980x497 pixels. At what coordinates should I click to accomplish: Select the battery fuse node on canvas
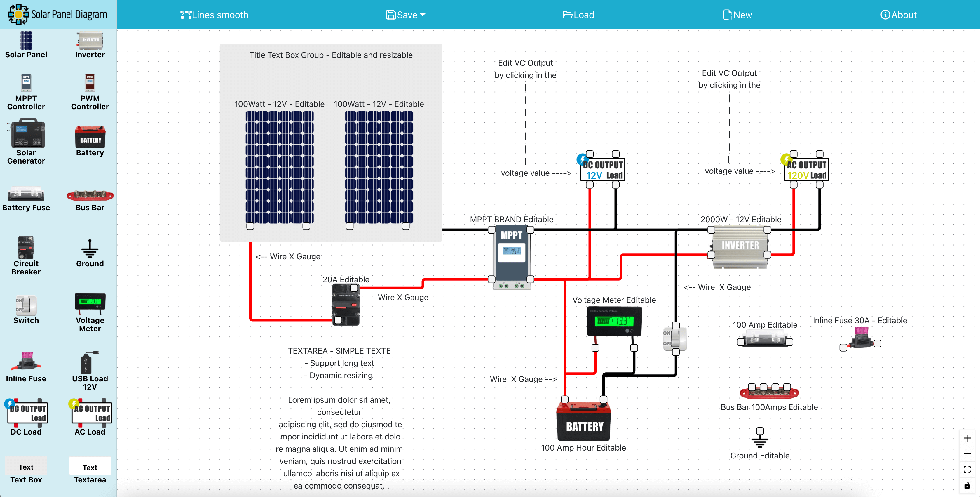[765, 339]
